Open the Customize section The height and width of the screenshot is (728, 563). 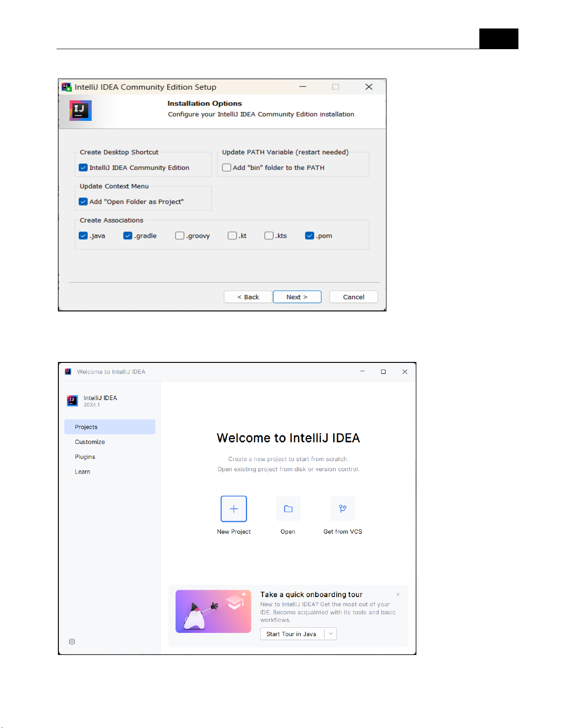point(90,442)
